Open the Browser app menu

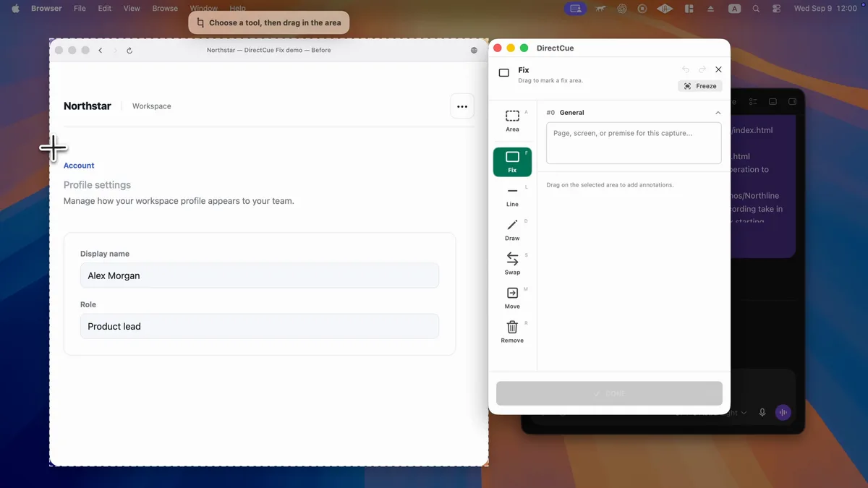click(x=46, y=9)
